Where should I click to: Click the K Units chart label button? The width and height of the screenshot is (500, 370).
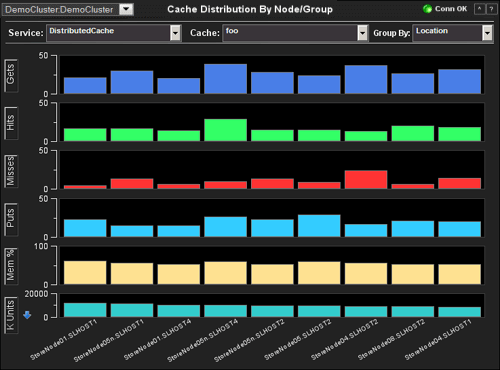[x=11, y=315]
